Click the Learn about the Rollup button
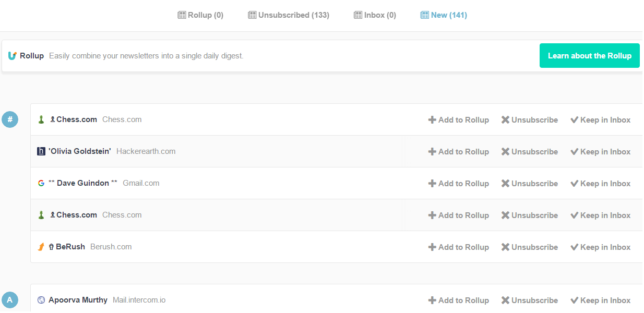 click(589, 55)
